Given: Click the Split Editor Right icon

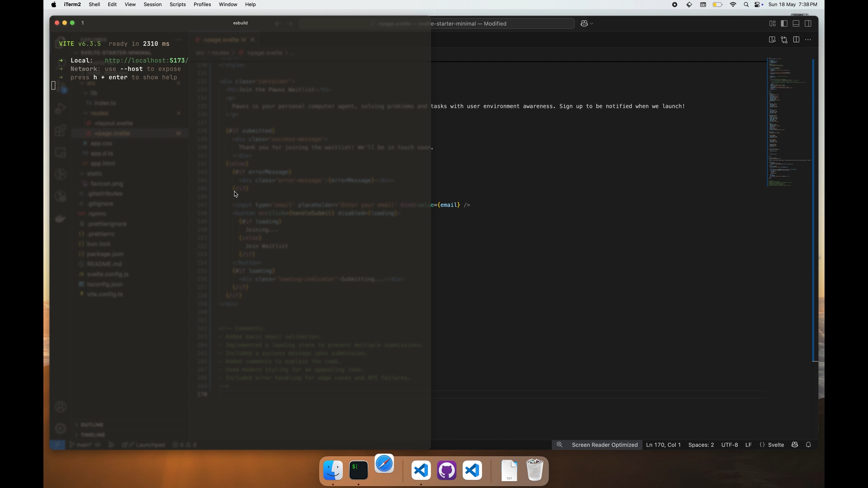Looking at the screenshot, I should (x=796, y=40).
